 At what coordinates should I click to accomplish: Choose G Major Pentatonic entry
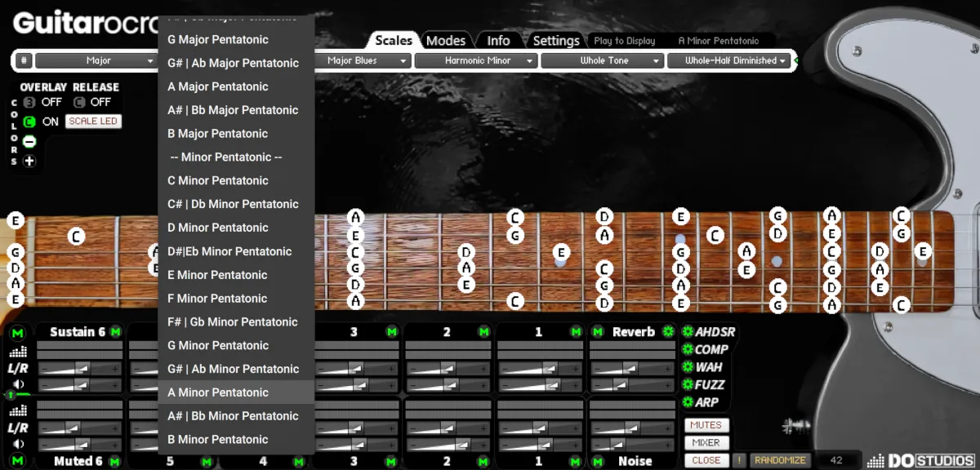point(236,39)
